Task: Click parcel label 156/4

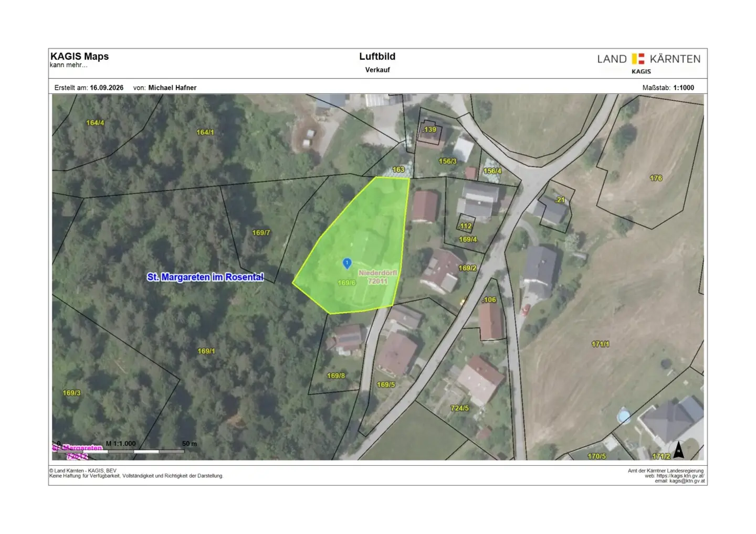Action: pos(492,171)
